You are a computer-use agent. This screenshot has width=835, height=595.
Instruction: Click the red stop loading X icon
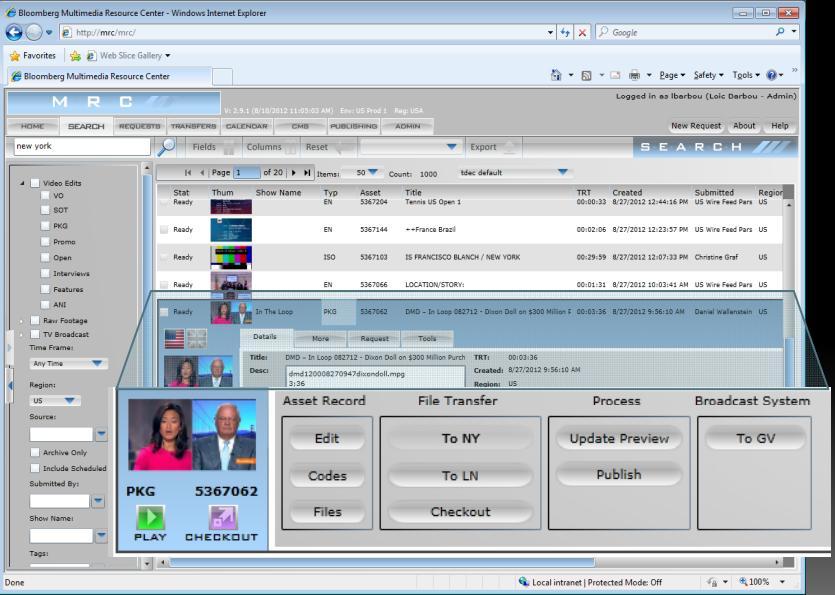[x=583, y=32]
